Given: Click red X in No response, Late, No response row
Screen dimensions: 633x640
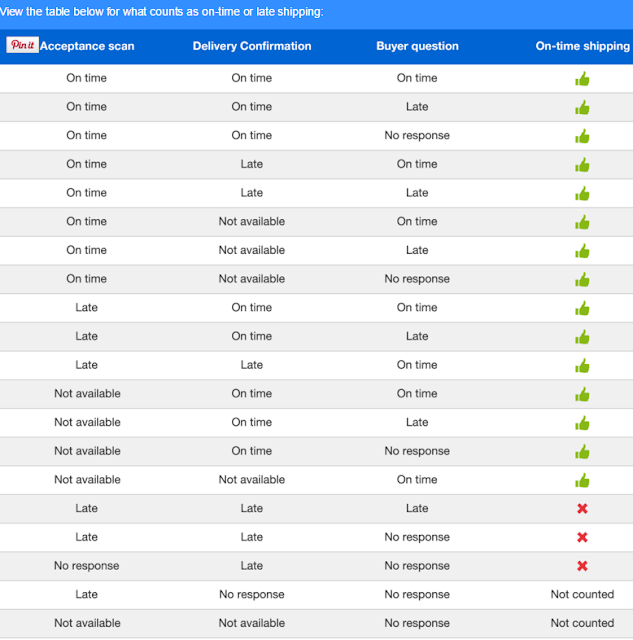Looking at the screenshot, I should (582, 566).
